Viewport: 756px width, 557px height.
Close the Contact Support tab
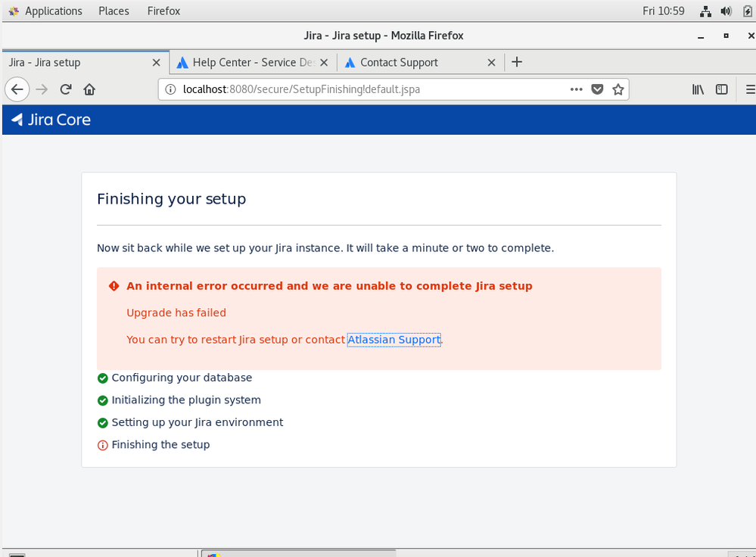pyautogui.click(x=491, y=62)
